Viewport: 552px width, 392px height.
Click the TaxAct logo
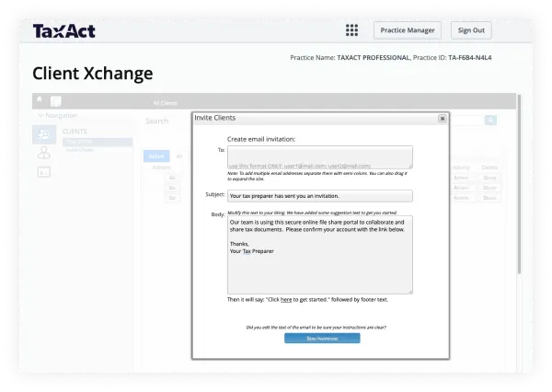(x=64, y=31)
